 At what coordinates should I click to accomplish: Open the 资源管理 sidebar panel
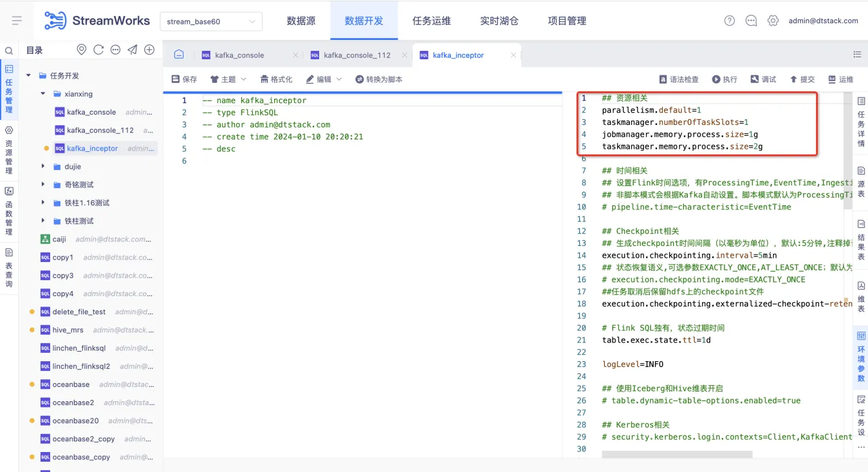[x=9, y=151]
